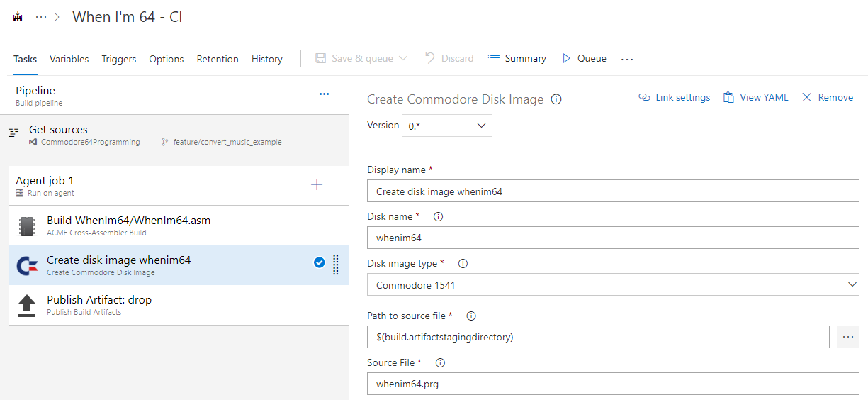This screenshot has width=868, height=400.
Task: Open the Pipeline ellipsis options
Action: point(324,94)
